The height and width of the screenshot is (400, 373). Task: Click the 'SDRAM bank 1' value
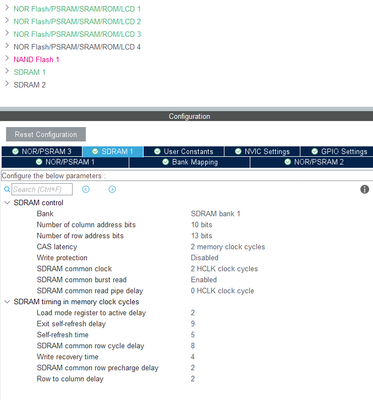point(215,214)
